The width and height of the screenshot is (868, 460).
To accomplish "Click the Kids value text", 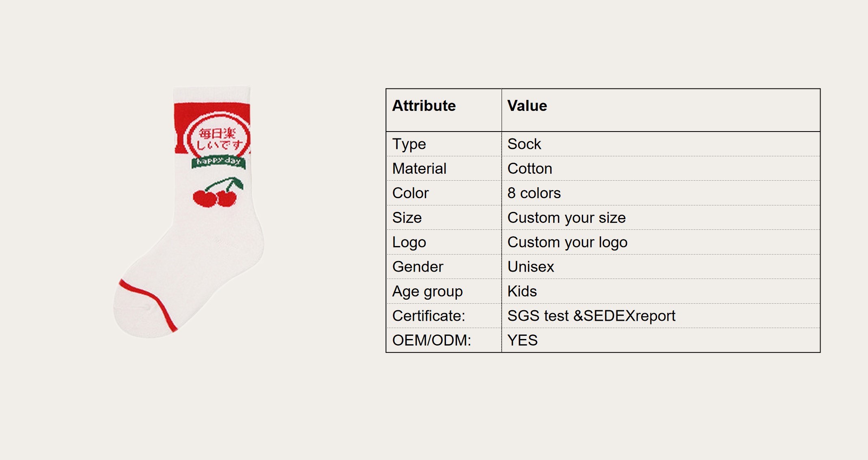I will click(522, 291).
